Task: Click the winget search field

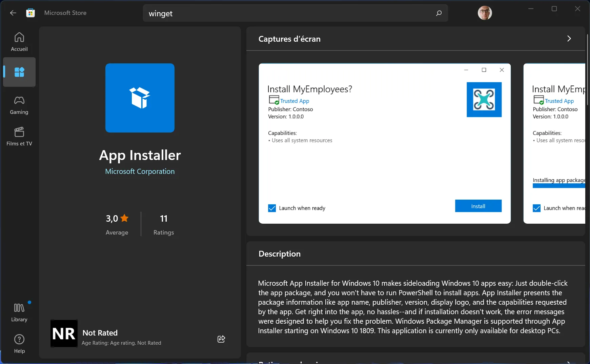Action: (296, 13)
